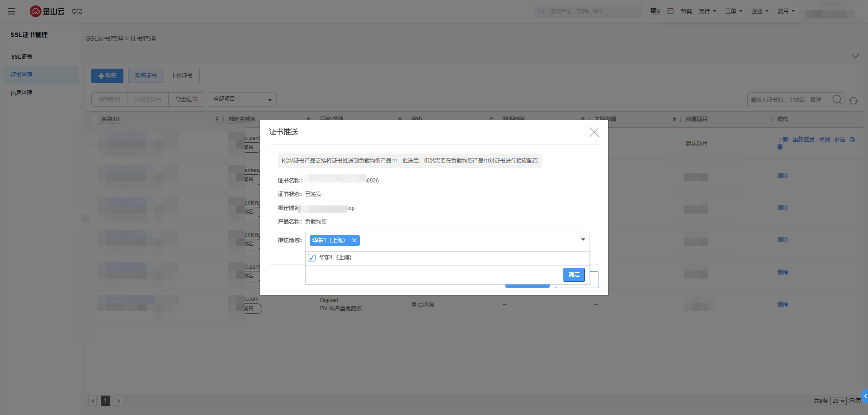The height and width of the screenshot is (415, 868).
Task: Toggle the select-all checkbox in table header
Action: coord(95,119)
